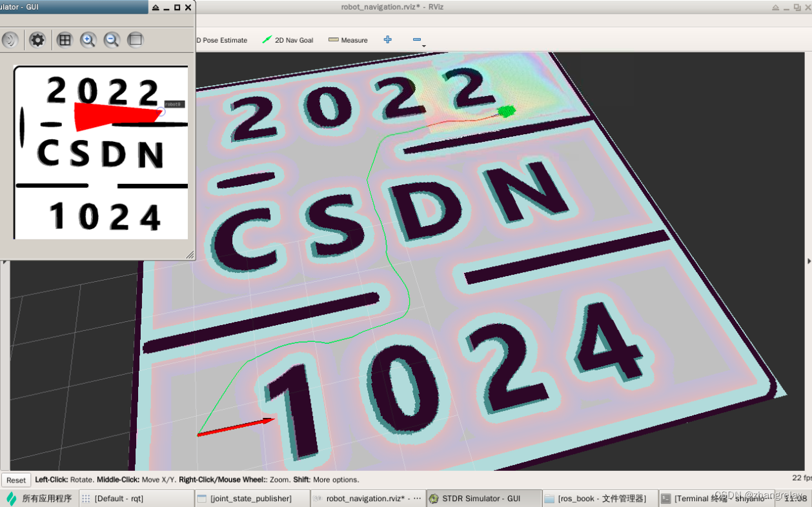812x507 pixels.
Task: Click the Reset button in RViz
Action: point(16,480)
